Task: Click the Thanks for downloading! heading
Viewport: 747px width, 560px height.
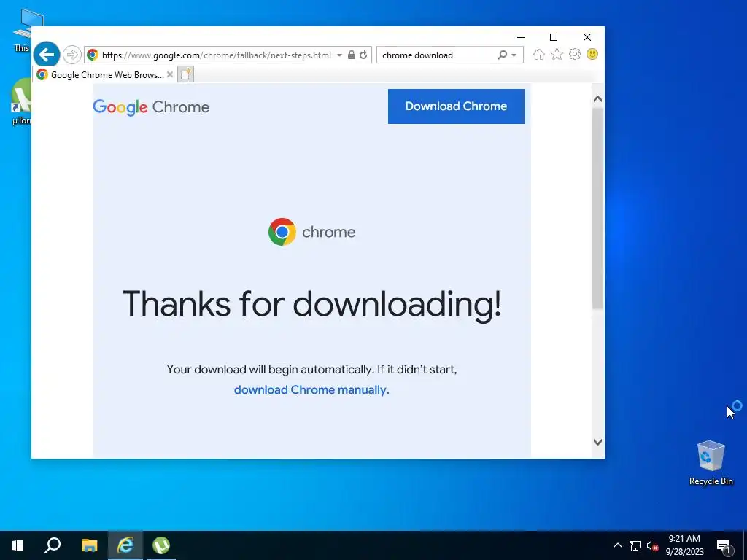Action: (312, 304)
